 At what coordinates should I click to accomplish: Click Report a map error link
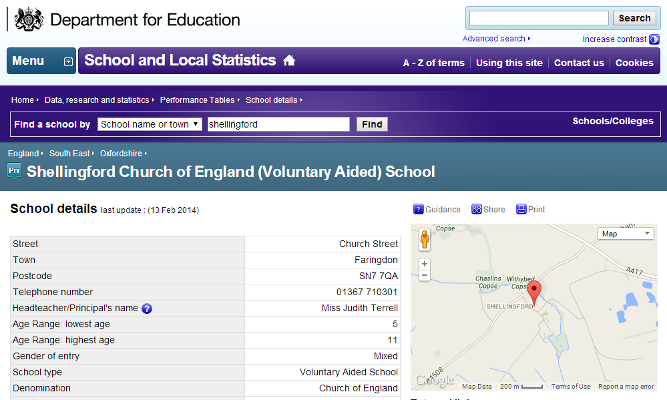(x=626, y=386)
